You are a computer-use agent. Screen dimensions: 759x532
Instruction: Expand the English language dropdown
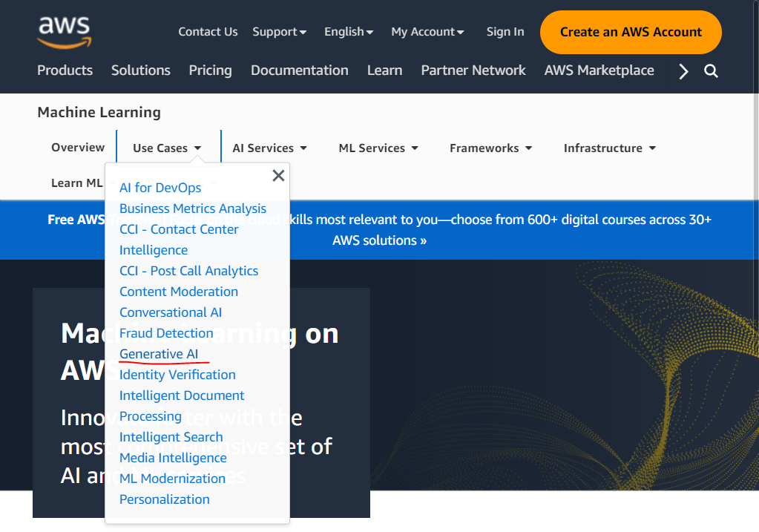click(x=349, y=32)
